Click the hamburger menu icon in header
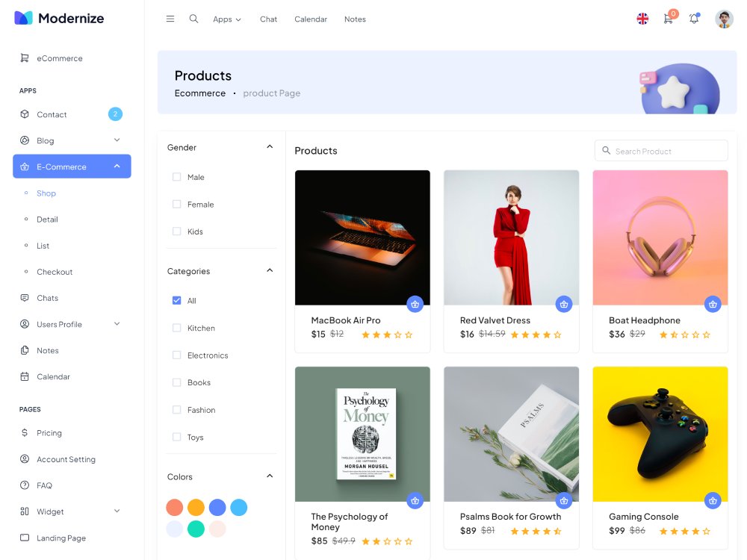747x560 pixels. [170, 19]
